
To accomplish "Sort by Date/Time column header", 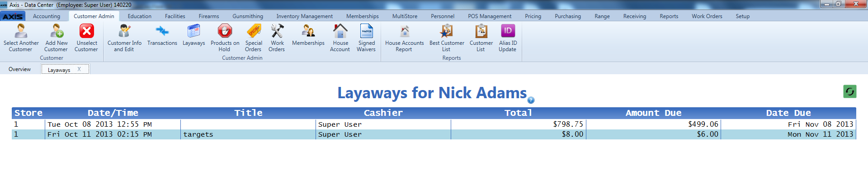I will (x=113, y=113).
